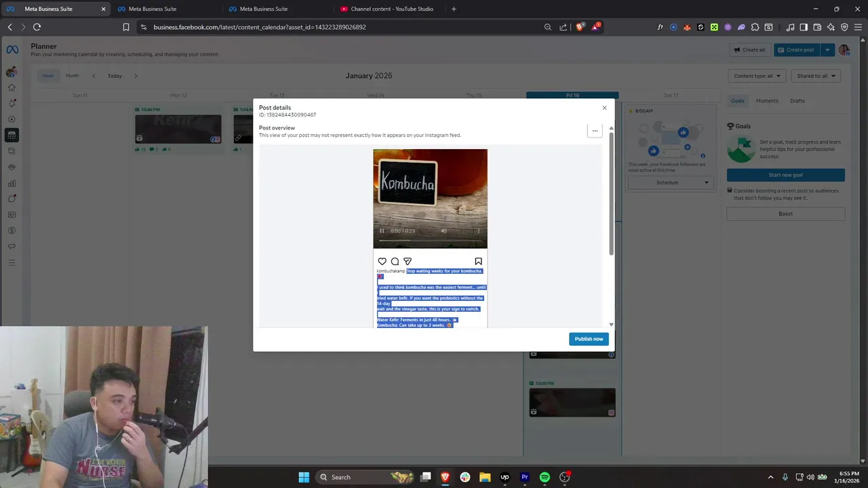Select the Goals tab
This screenshot has width=868, height=488.
[738, 101]
